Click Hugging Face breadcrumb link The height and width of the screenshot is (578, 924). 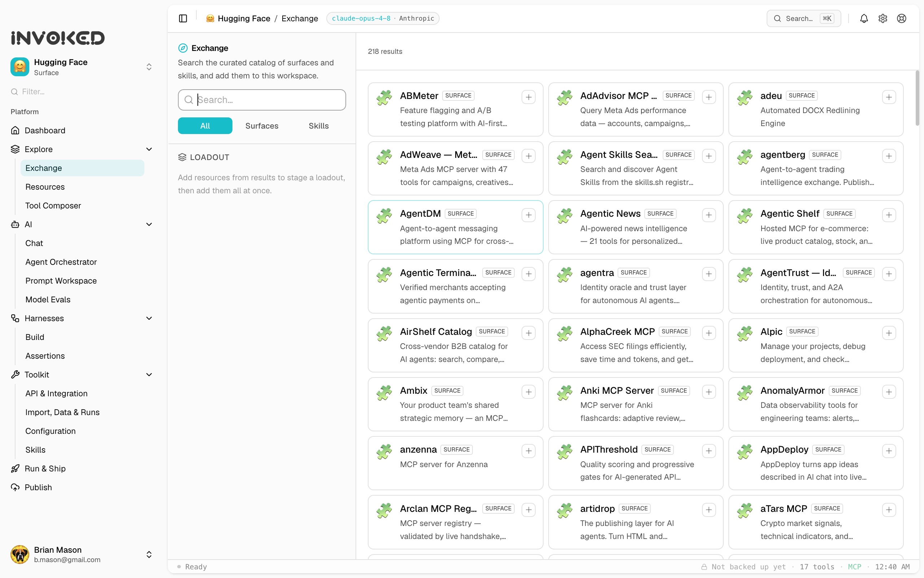tap(244, 18)
